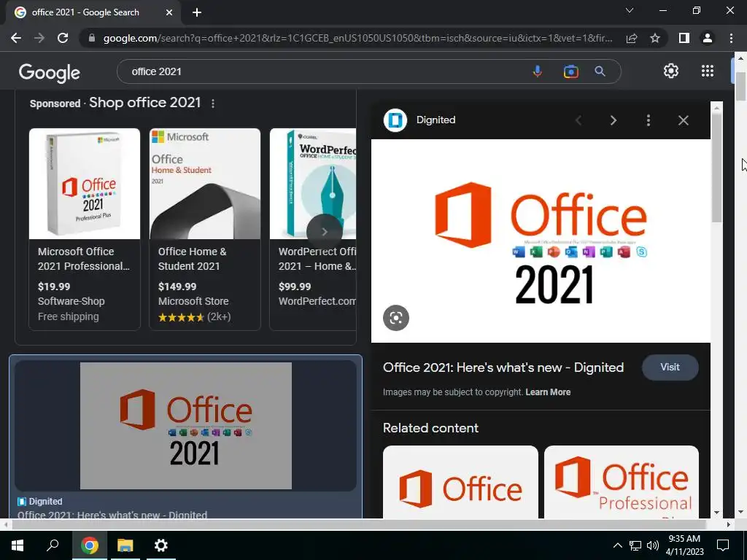Click the Dignited site favicon
This screenshot has height=560, width=747.
[395, 120]
